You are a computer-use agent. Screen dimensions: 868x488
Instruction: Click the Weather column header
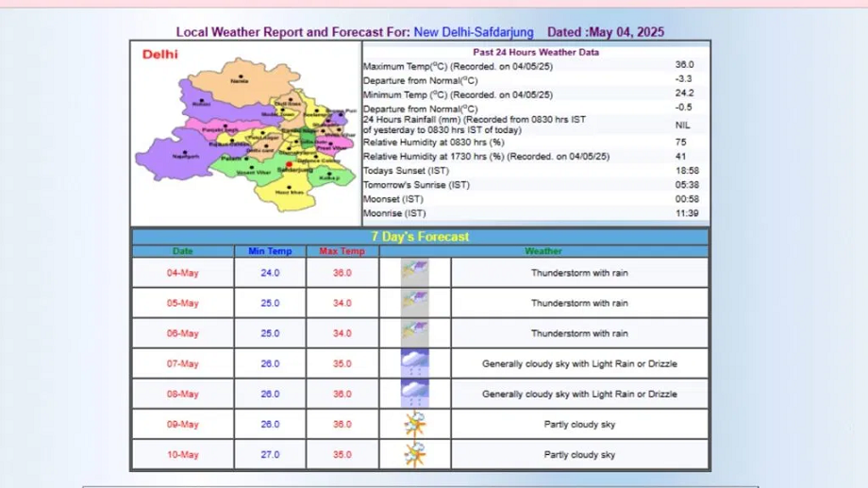pyautogui.click(x=543, y=251)
